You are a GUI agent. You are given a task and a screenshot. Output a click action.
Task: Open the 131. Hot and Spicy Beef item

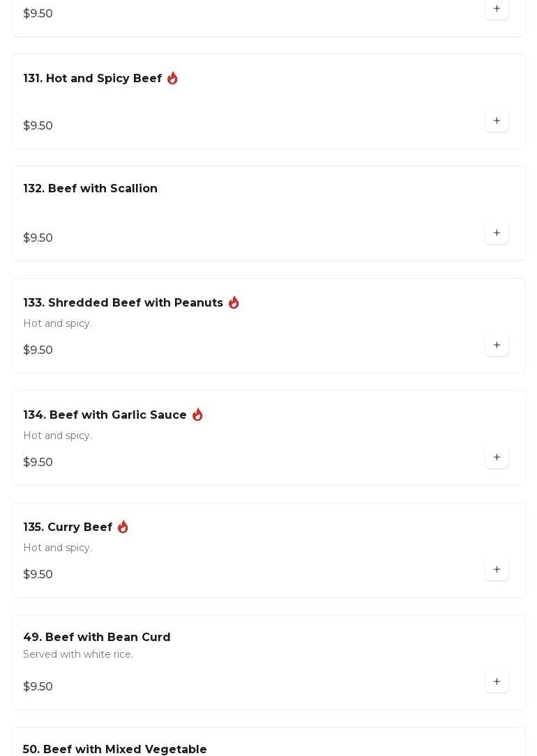93,79
